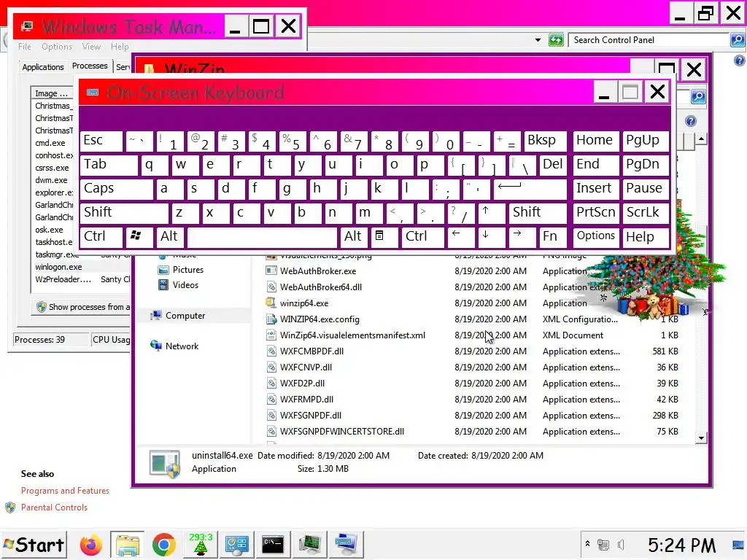Click the PrtScn key on keyboard

click(x=596, y=213)
